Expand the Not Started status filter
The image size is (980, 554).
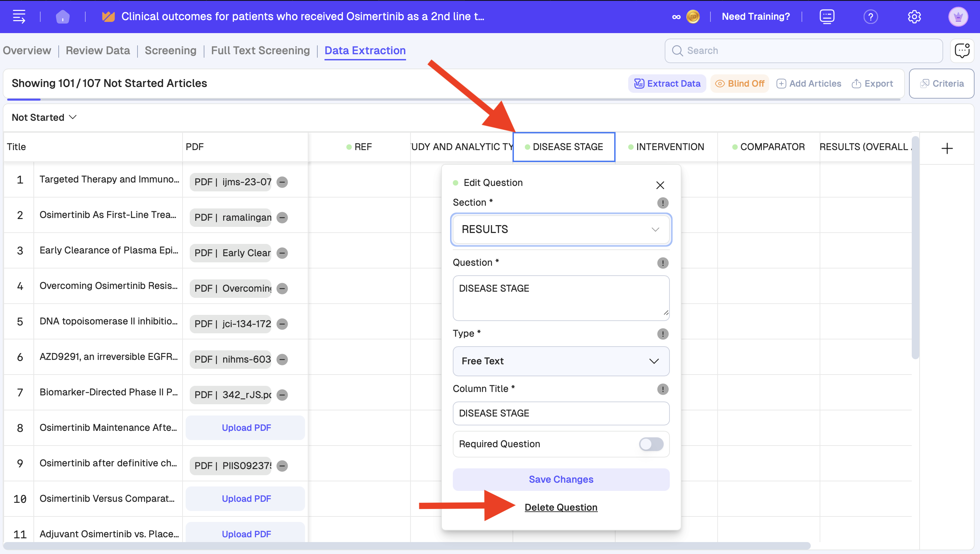pyautogui.click(x=43, y=117)
